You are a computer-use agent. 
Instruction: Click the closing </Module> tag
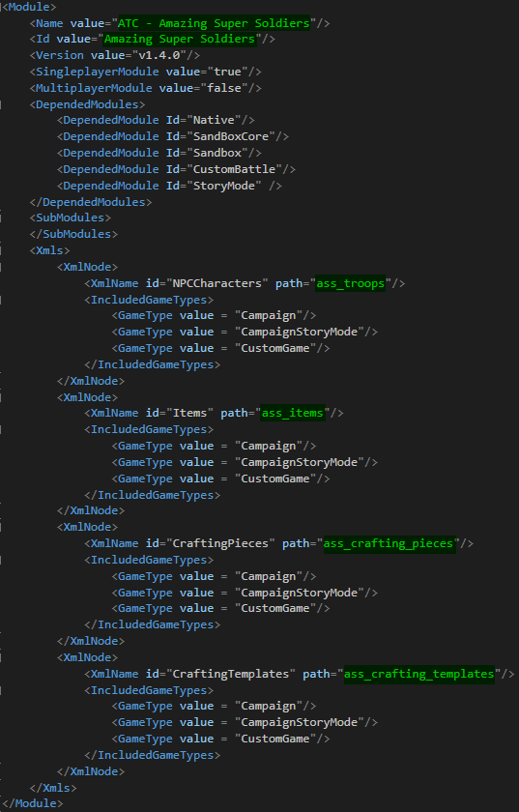(x=33, y=803)
